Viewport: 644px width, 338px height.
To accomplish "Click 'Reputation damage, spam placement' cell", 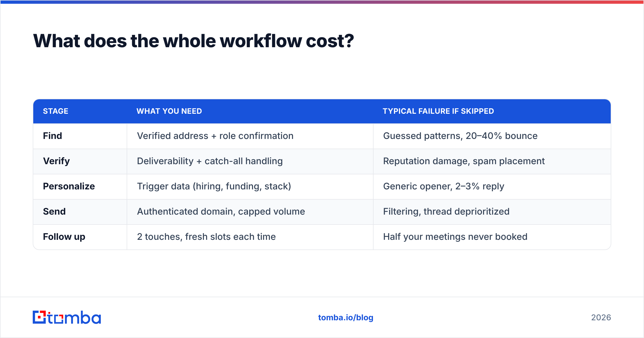I will 492,161.
